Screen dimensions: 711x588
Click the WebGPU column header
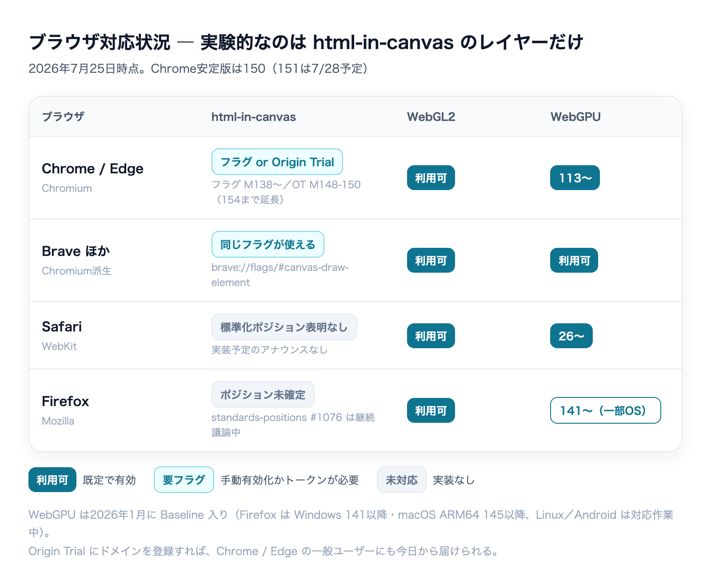[x=575, y=117]
